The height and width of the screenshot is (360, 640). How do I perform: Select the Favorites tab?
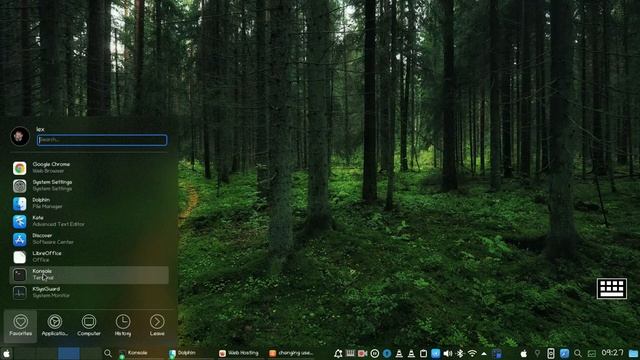click(20, 325)
